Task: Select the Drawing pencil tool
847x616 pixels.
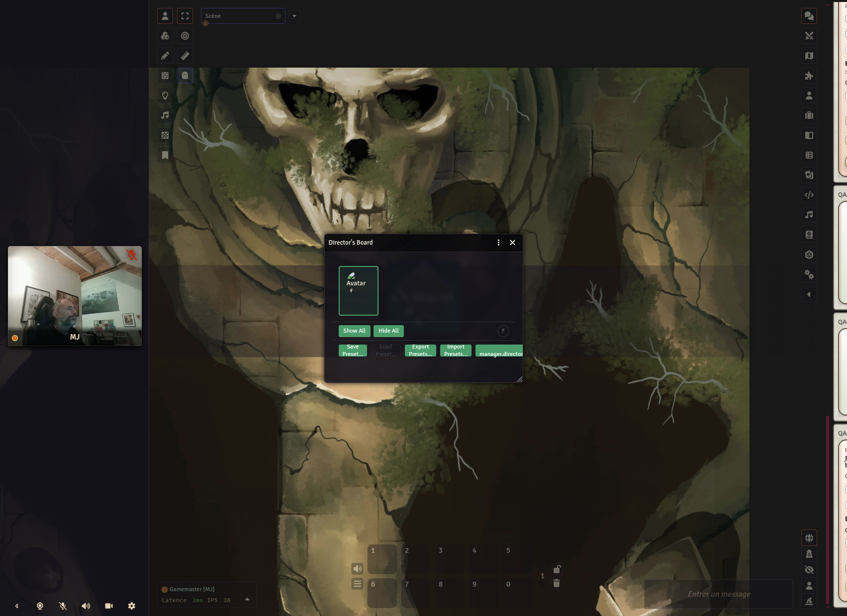Action: pos(165,56)
